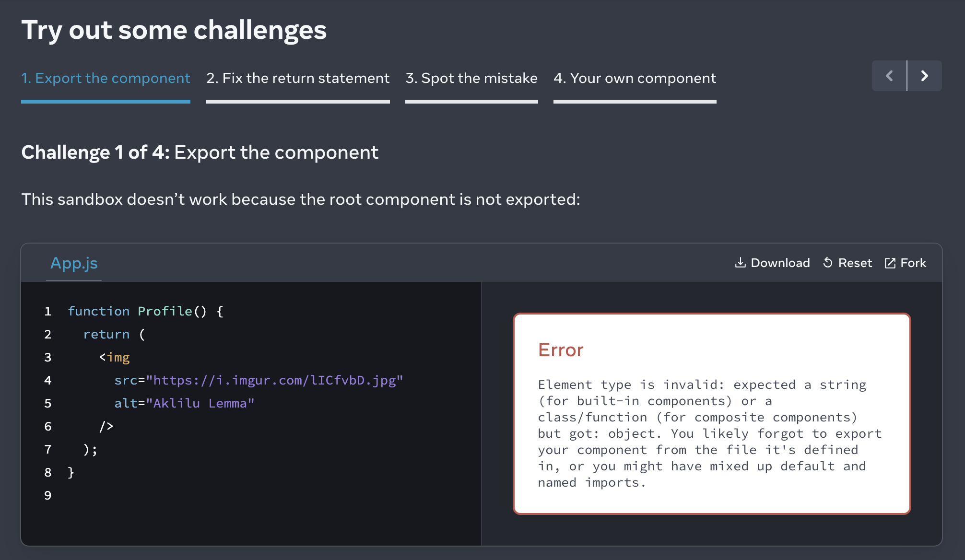Click the Reset circular arrow icon
This screenshot has height=560, width=965.
828,263
